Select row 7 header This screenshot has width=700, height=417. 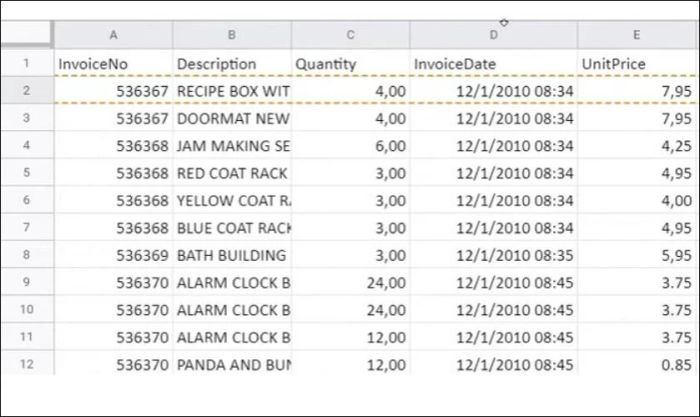(27, 227)
